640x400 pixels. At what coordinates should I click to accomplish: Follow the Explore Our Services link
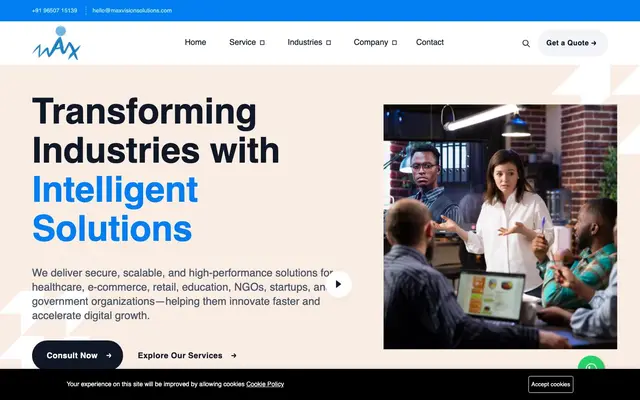187,356
